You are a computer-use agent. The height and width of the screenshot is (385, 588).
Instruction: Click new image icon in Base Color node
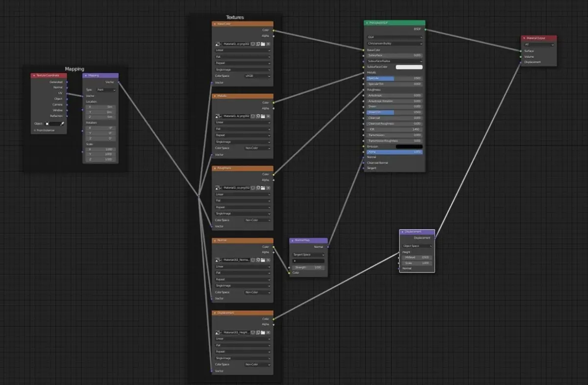click(x=258, y=44)
